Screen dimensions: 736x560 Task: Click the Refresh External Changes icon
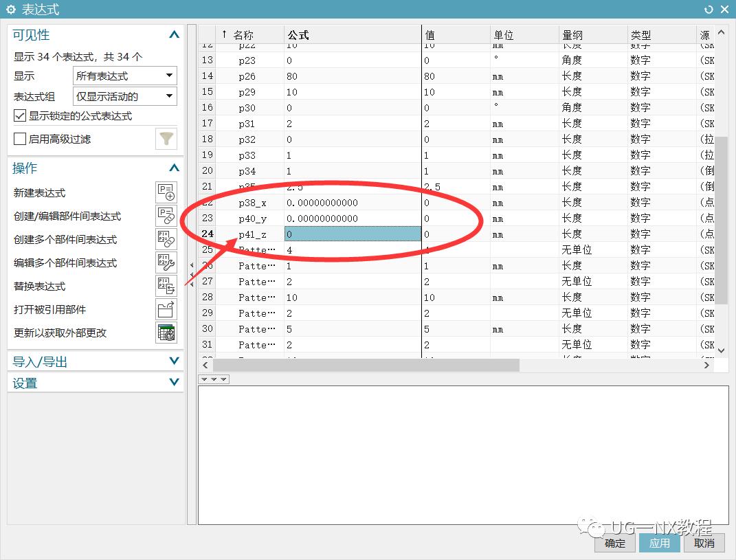click(x=166, y=333)
